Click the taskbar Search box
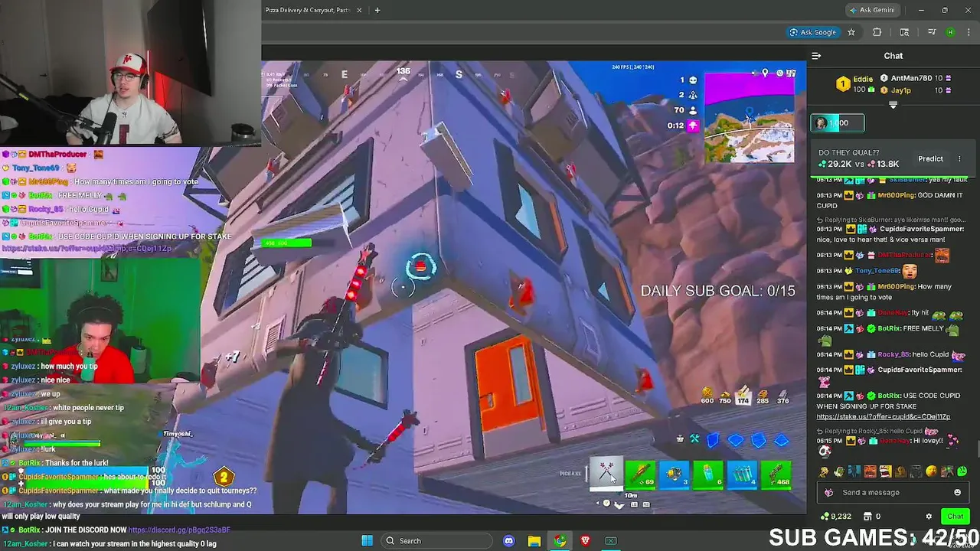Screen dimensions: 980x551 pyautogui.click(x=436, y=541)
